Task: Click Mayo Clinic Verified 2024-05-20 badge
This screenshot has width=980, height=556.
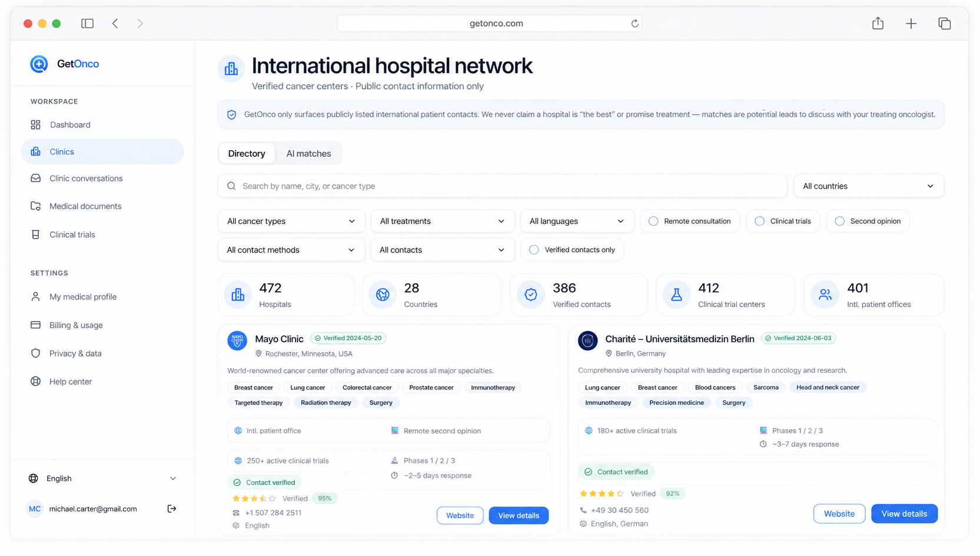Action: (x=348, y=338)
